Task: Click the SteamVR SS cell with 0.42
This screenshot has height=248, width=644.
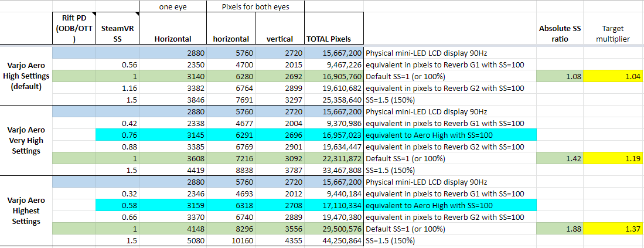Action: tap(118, 123)
